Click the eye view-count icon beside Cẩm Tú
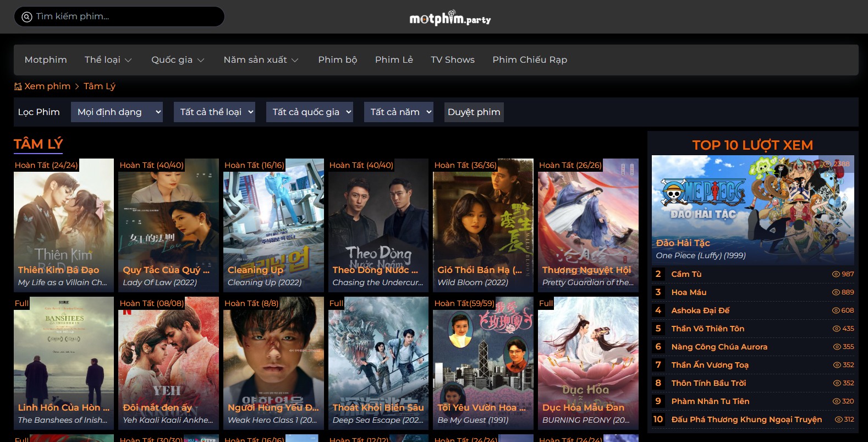The height and width of the screenshot is (442, 868). [x=836, y=274]
